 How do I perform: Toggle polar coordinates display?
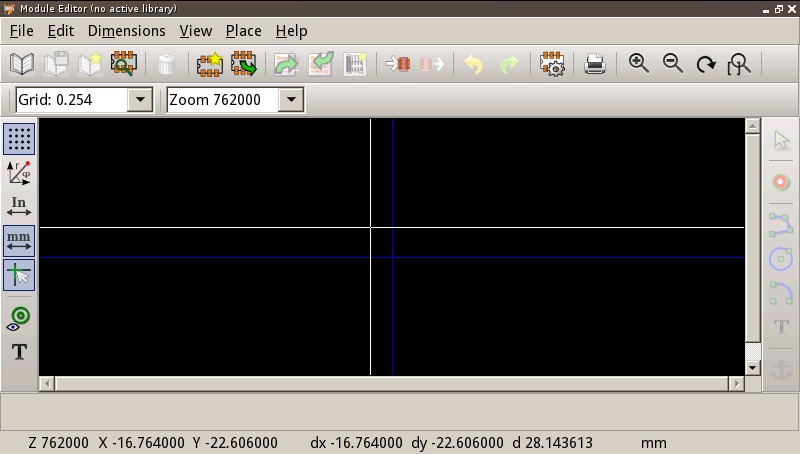(x=19, y=173)
